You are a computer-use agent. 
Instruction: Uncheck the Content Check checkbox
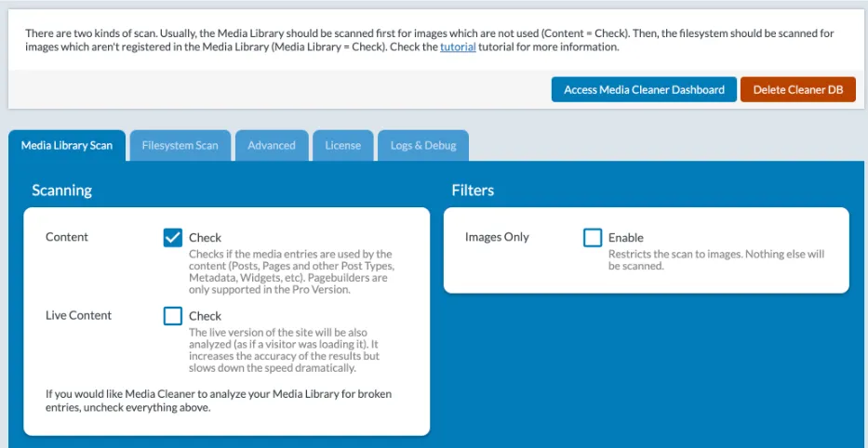coord(173,237)
